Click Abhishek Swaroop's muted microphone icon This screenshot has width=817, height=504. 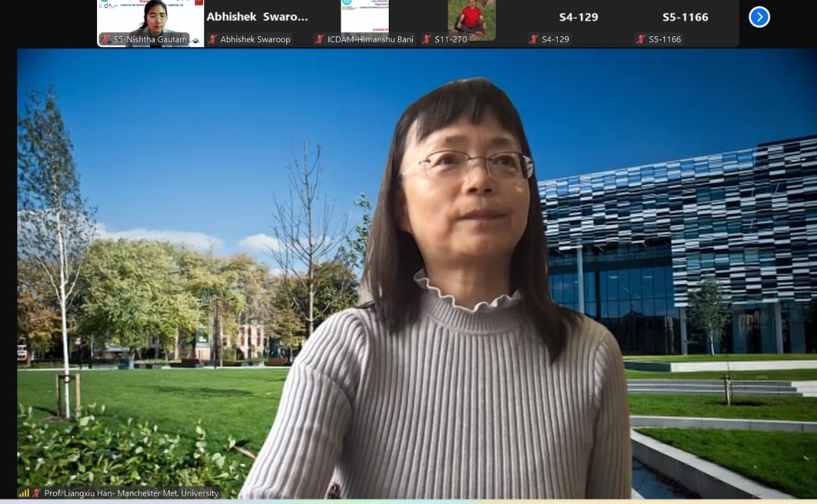(213, 40)
